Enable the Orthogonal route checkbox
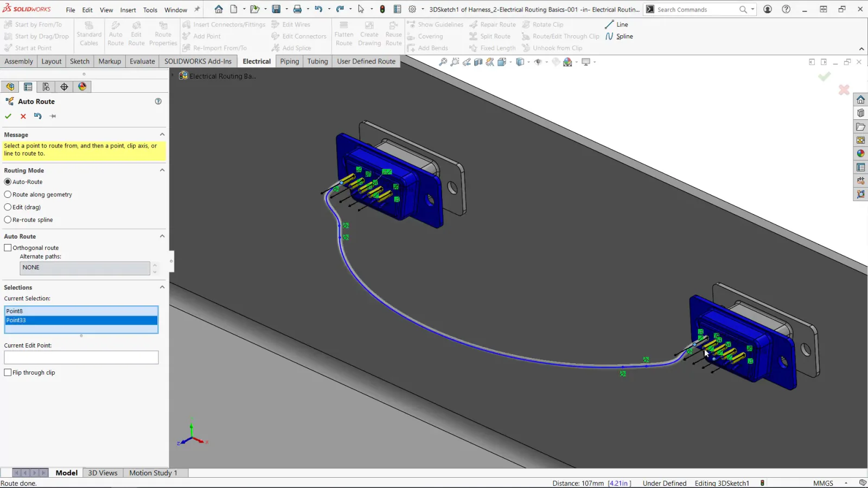 coord(8,248)
